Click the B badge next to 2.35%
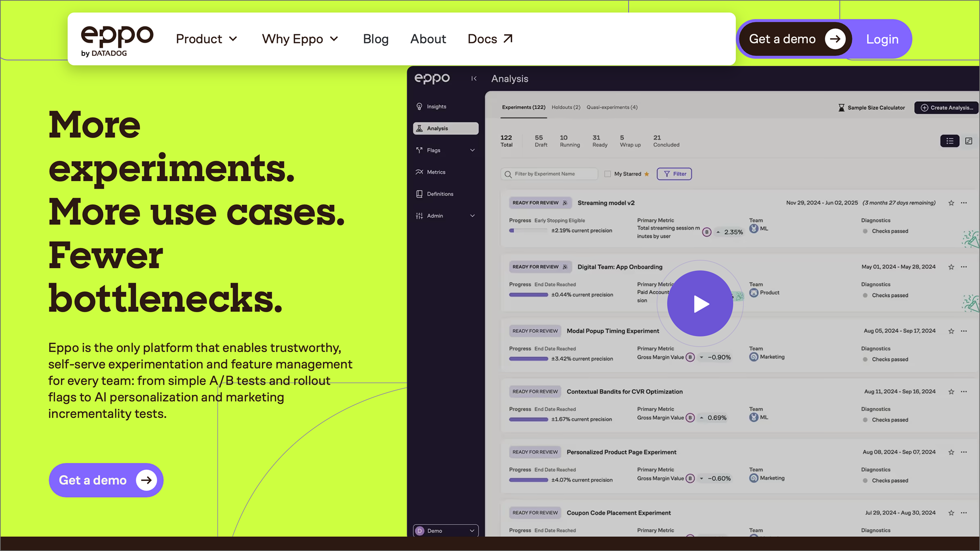The image size is (980, 551). click(707, 232)
